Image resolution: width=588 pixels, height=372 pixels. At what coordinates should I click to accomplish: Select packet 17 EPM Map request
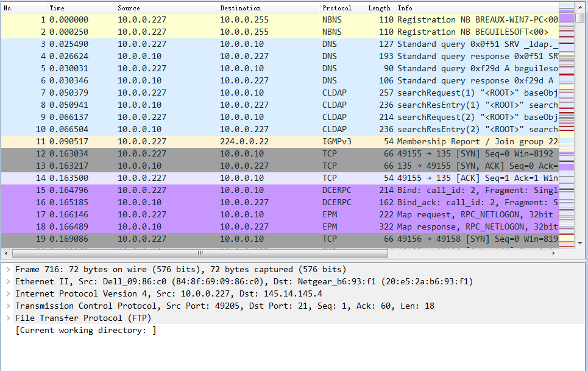pos(280,214)
